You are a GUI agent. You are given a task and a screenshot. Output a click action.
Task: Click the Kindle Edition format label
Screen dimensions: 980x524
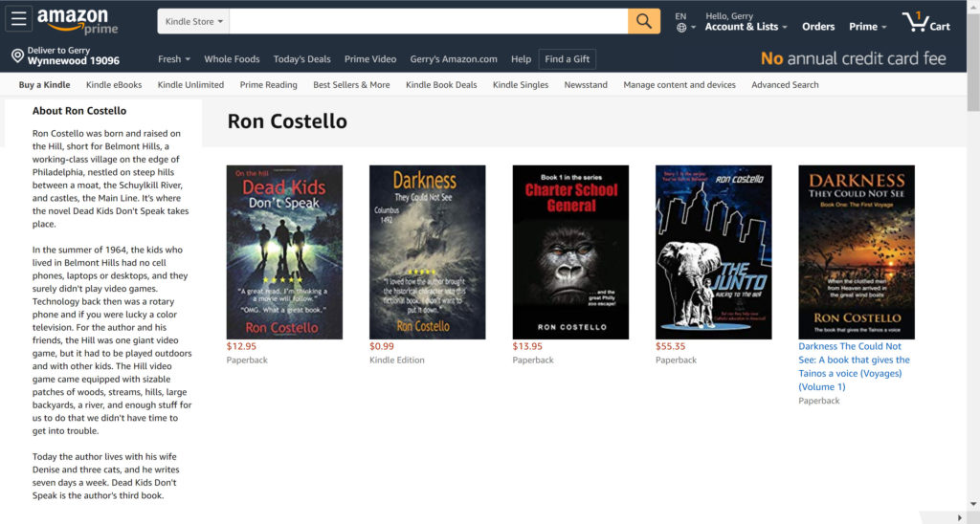click(x=397, y=360)
